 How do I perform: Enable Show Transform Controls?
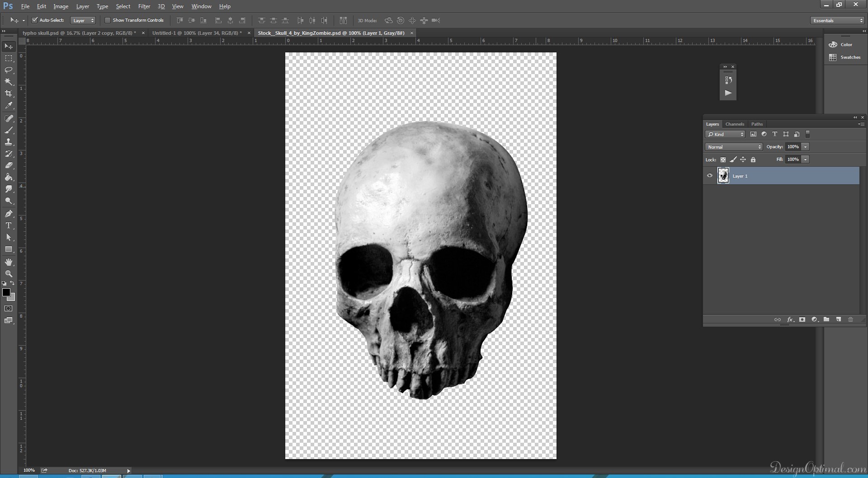[x=108, y=20]
